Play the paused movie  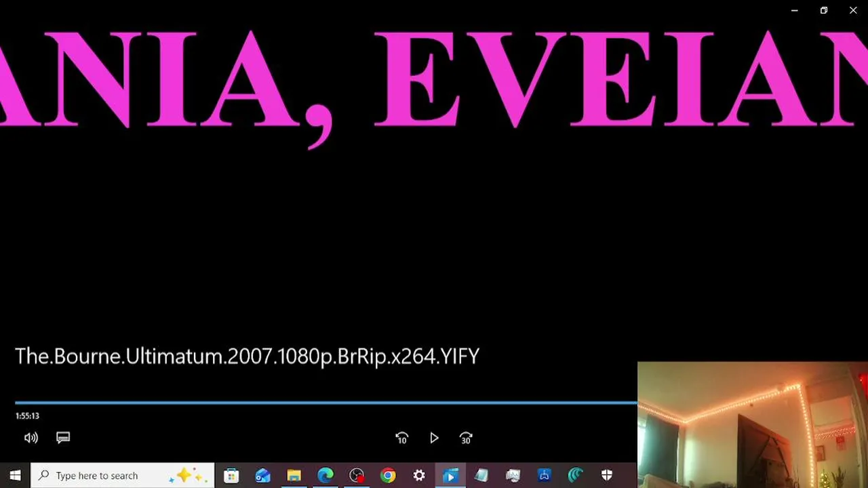434,439
